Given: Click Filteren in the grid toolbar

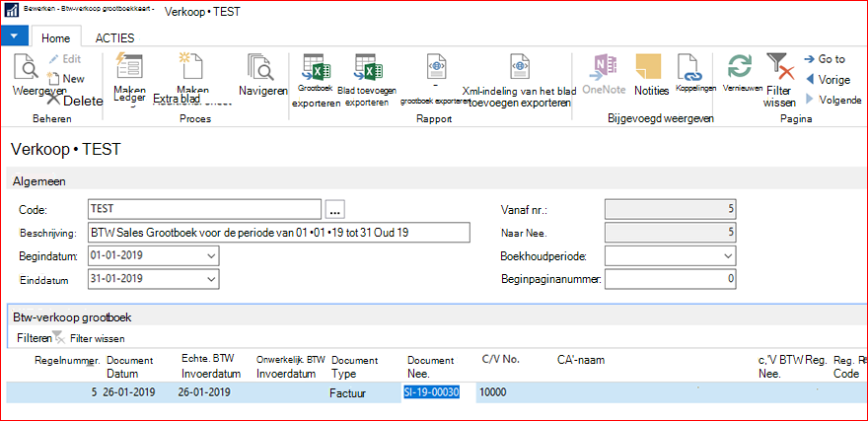Looking at the screenshot, I should [x=35, y=338].
